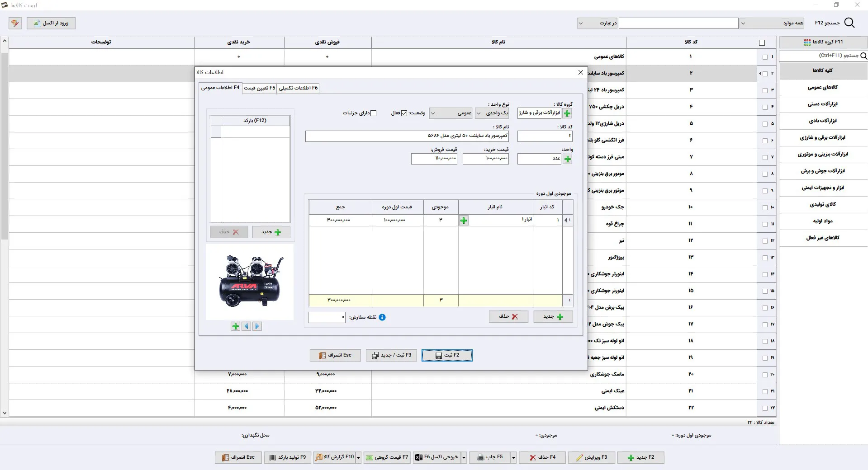Open the یک واحدی unit type dropdown

pyautogui.click(x=492, y=113)
